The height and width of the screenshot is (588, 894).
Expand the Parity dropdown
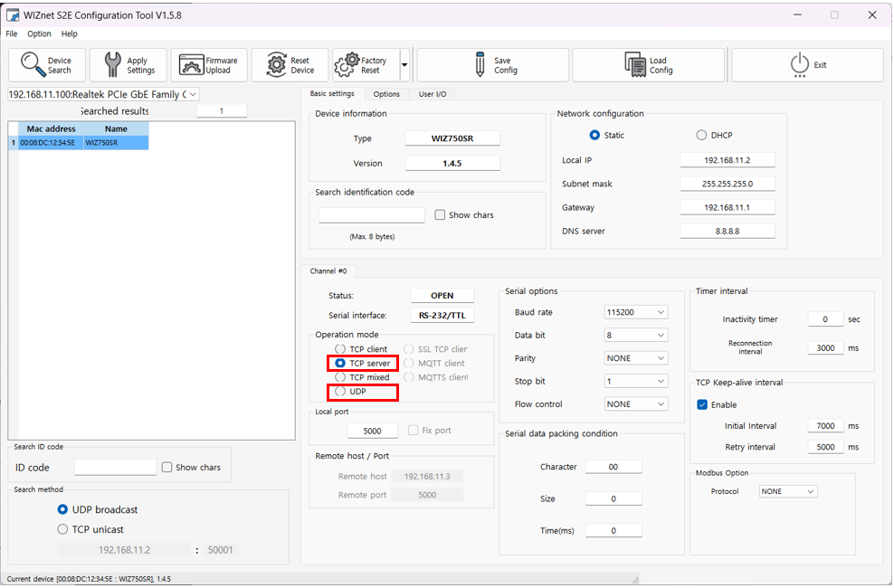click(636, 358)
